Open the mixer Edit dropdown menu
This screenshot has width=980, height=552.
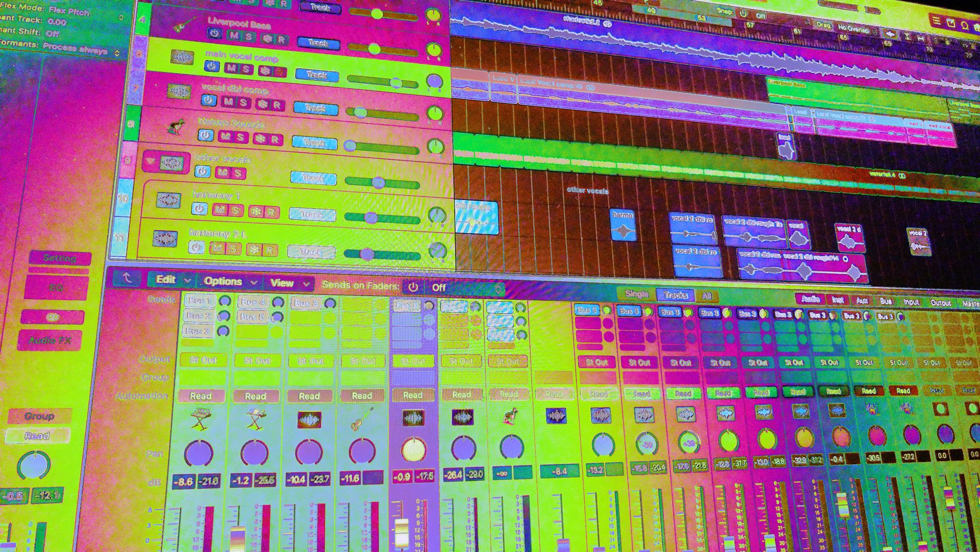pos(173,280)
